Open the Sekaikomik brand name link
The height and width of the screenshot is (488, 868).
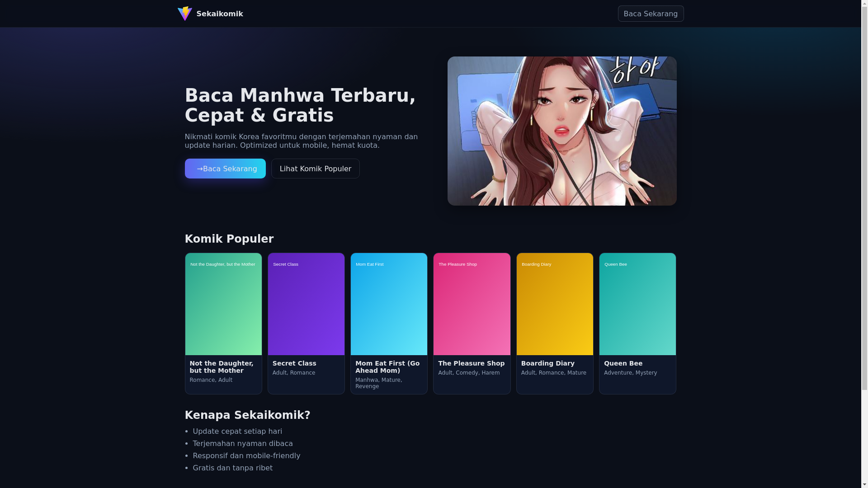click(x=220, y=14)
